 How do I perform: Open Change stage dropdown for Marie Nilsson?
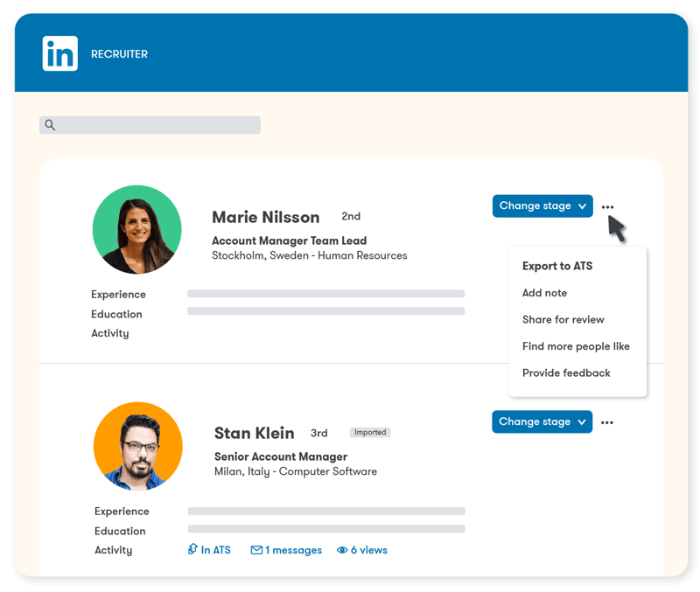pos(542,205)
